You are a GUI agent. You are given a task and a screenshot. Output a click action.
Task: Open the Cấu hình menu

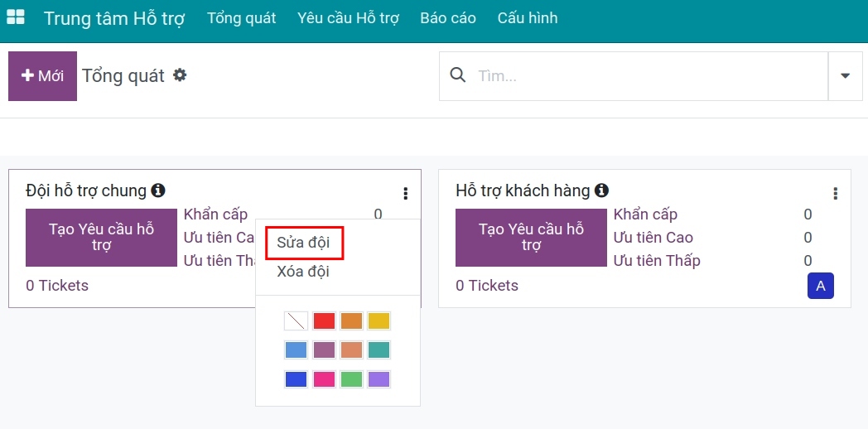coord(528,17)
